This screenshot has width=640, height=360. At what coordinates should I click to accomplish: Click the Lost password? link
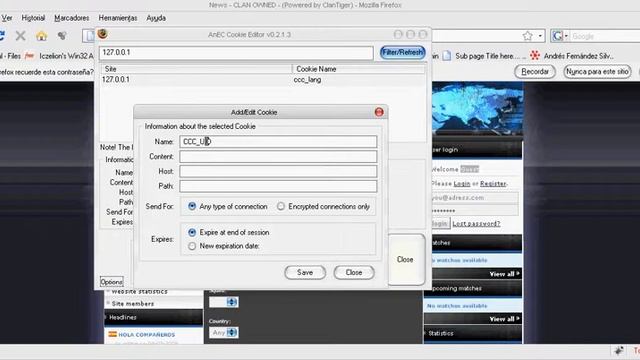[x=476, y=224]
